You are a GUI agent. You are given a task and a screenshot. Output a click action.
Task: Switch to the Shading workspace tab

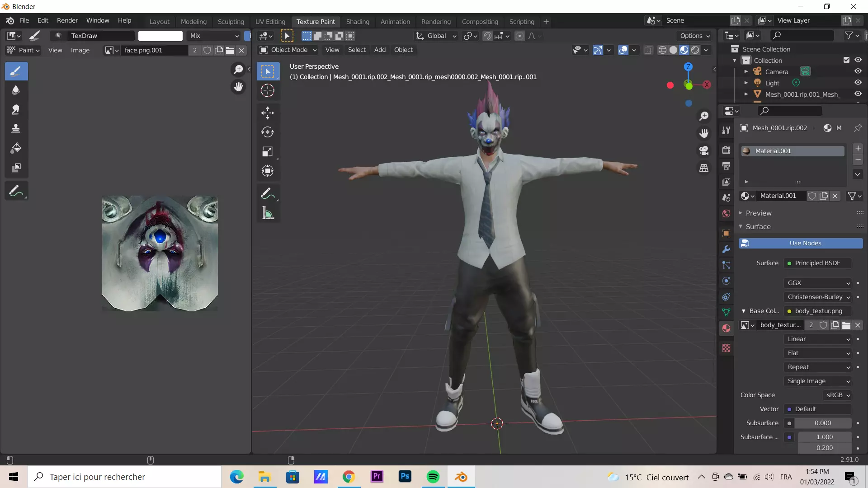point(357,21)
